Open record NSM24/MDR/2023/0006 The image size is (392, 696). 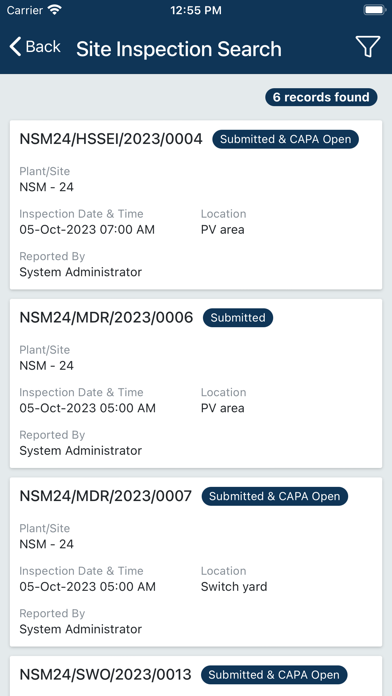pos(196,384)
